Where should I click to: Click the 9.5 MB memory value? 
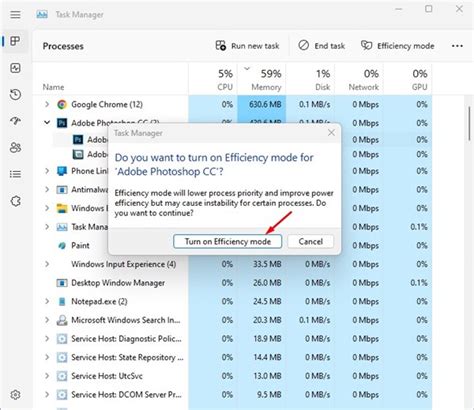(269, 395)
